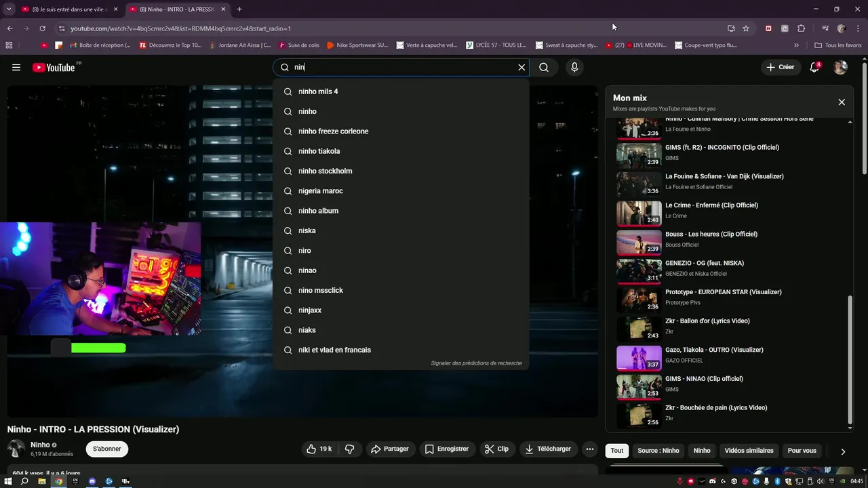
Task: Click the magnifier search button
Action: coord(544,67)
